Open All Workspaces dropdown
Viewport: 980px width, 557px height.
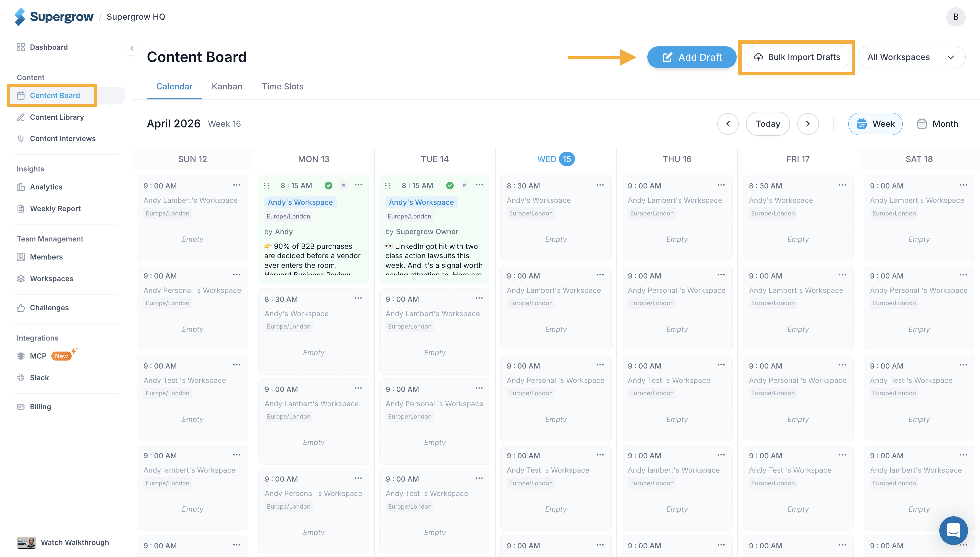coord(911,57)
